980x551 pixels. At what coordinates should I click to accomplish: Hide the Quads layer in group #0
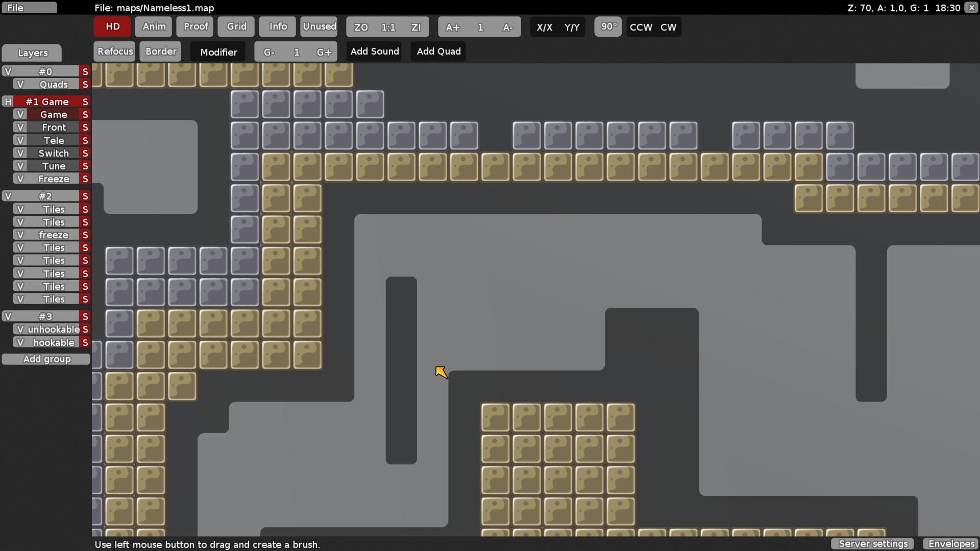(20, 84)
